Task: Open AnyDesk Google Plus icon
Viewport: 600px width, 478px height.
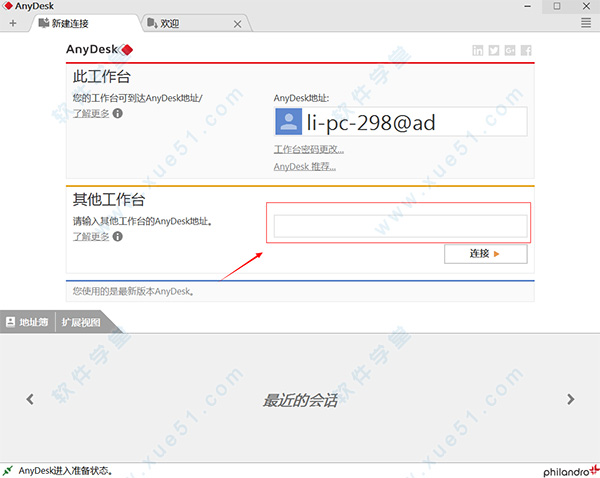Action: point(510,51)
